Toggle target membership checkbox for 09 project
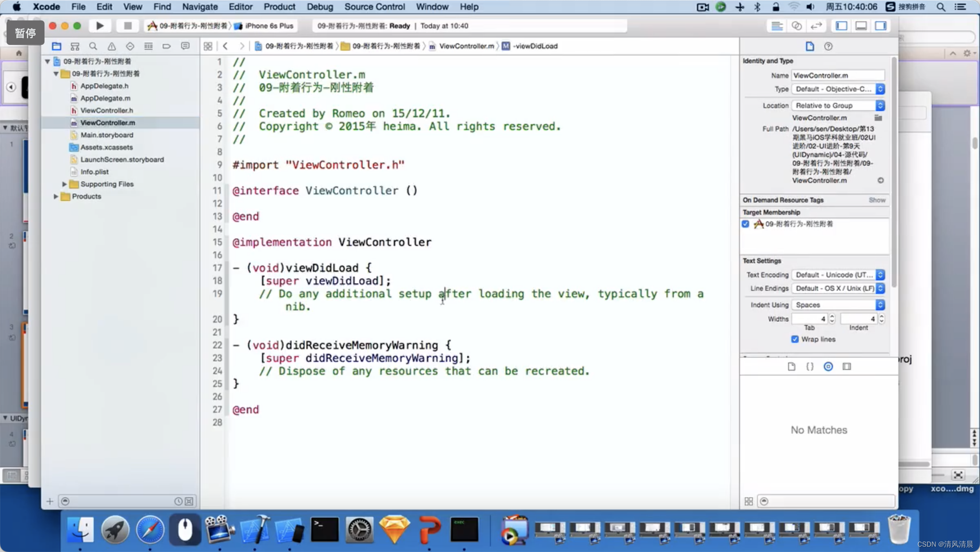The width and height of the screenshot is (980, 552). coord(746,224)
